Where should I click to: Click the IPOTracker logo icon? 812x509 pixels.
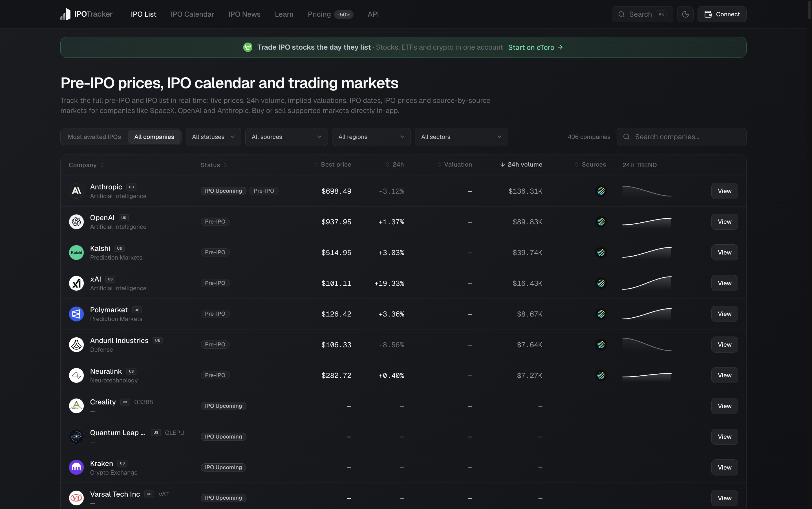[65, 14]
